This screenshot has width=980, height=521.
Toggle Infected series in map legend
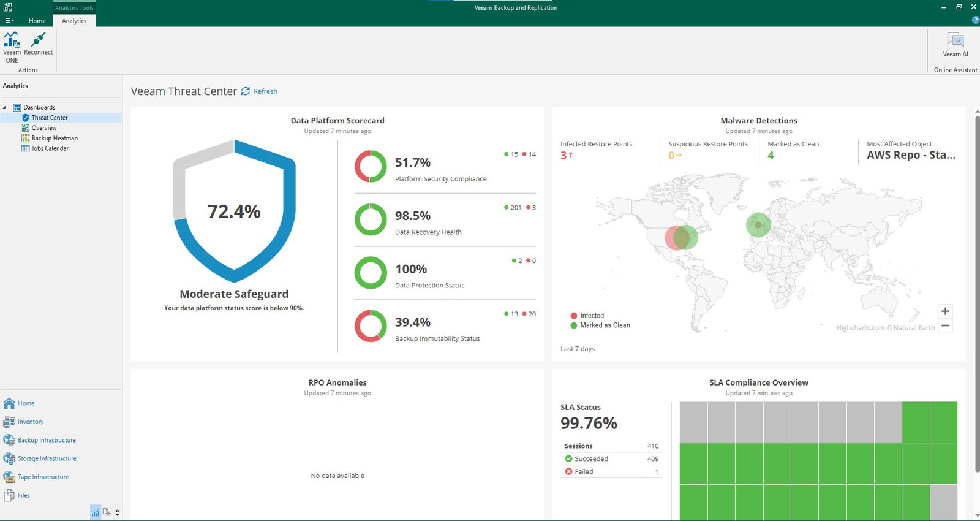[587, 316]
